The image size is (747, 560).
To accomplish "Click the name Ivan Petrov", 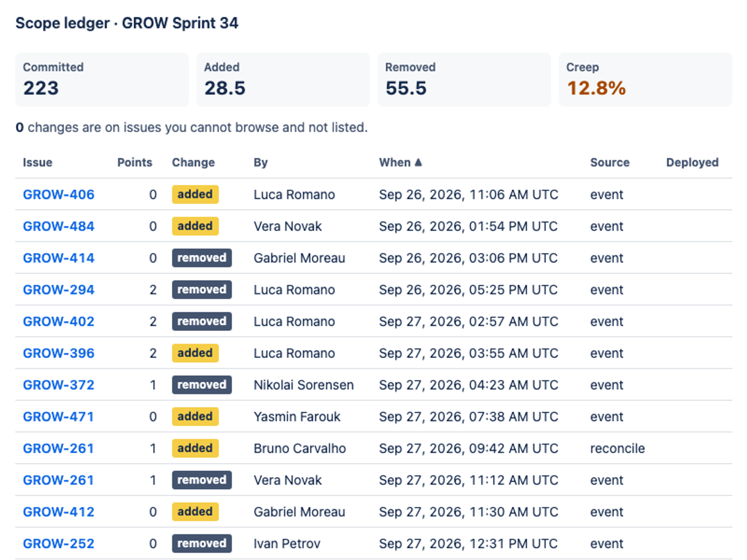I will coord(287,544).
